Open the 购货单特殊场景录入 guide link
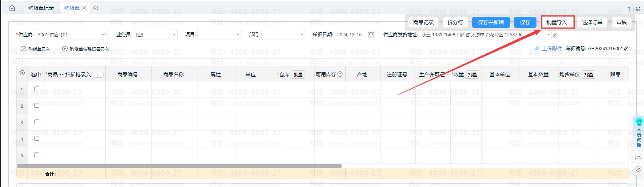The image size is (644, 187). 90,49
